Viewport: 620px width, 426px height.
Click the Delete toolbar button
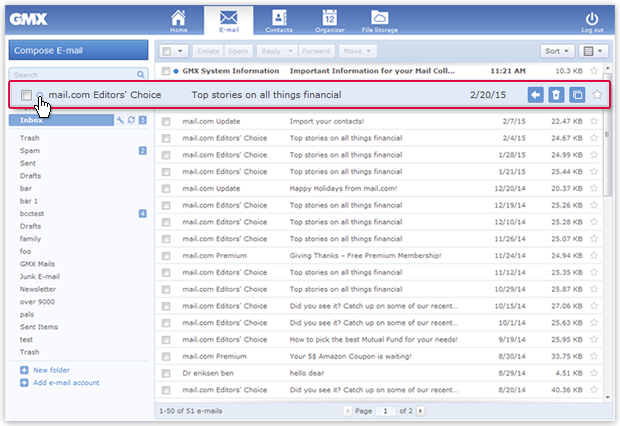click(208, 51)
